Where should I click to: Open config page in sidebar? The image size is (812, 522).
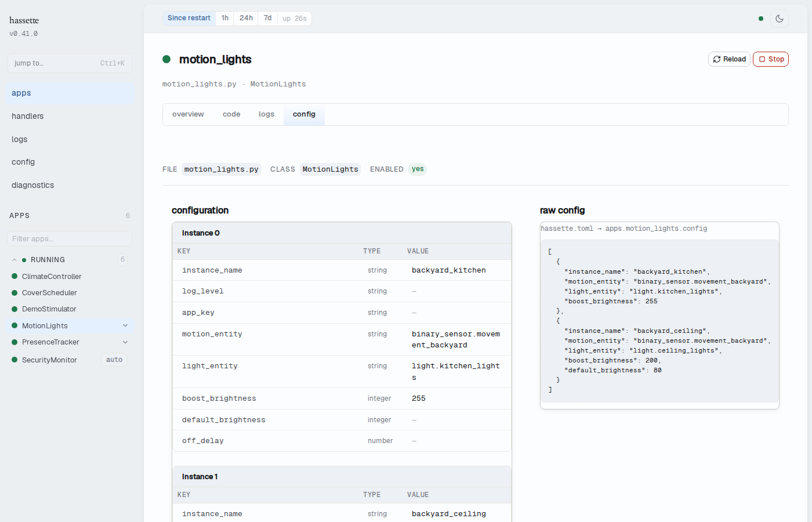pos(70,162)
